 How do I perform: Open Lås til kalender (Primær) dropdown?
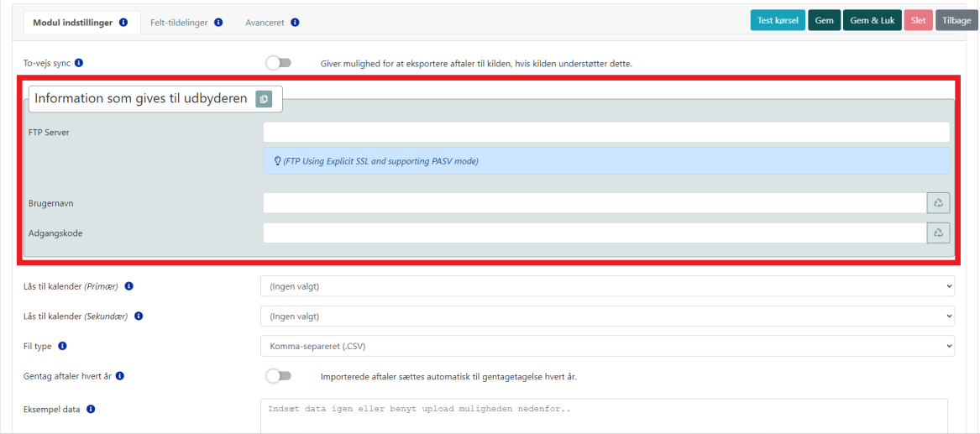click(607, 286)
